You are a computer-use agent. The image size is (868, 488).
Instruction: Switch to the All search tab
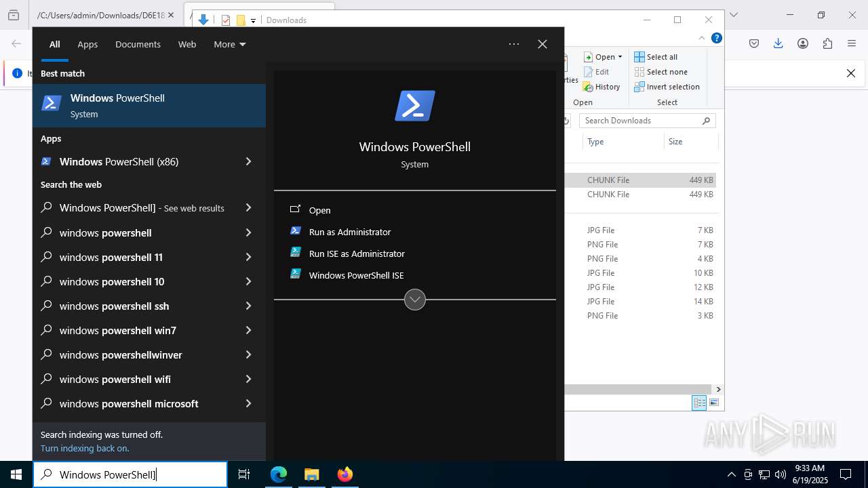55,44
